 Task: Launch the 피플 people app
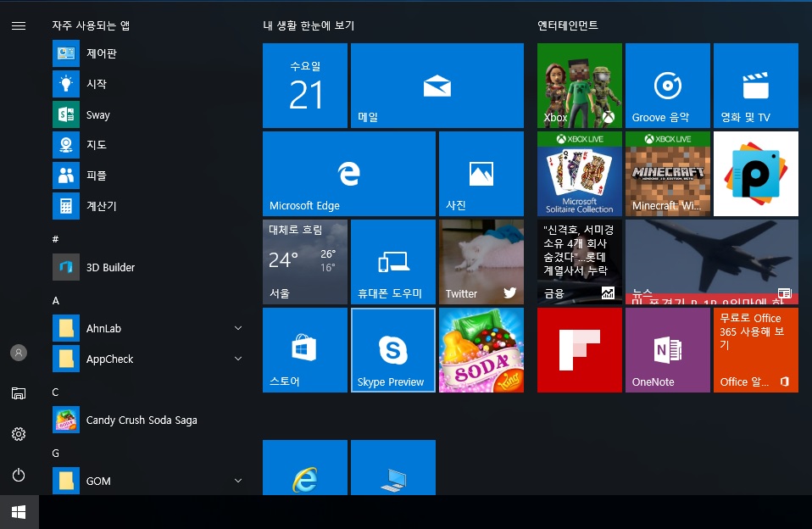click(147, 175)
